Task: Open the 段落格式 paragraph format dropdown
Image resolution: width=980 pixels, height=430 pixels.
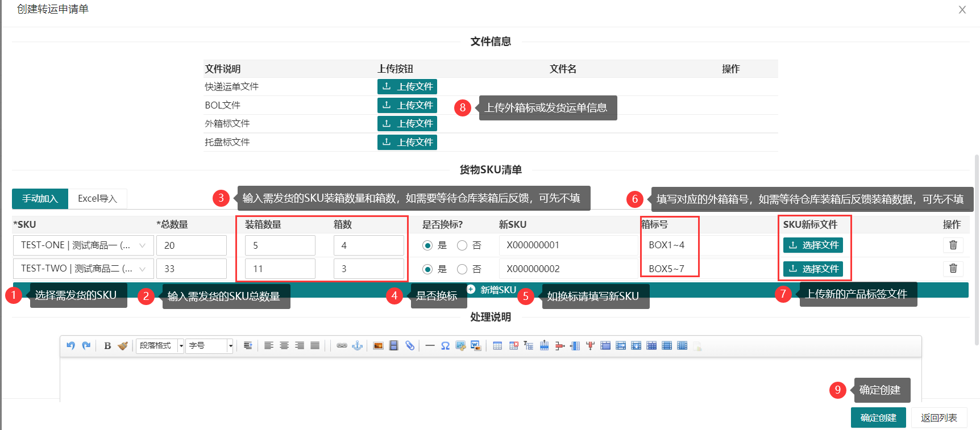Action: pos(160,345)
